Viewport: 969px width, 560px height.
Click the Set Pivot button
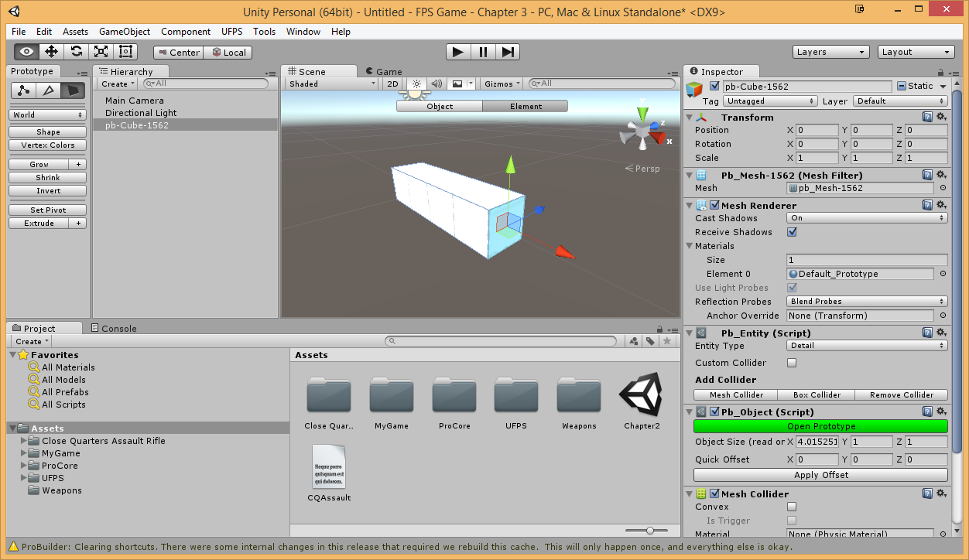[x=48, y=210]
